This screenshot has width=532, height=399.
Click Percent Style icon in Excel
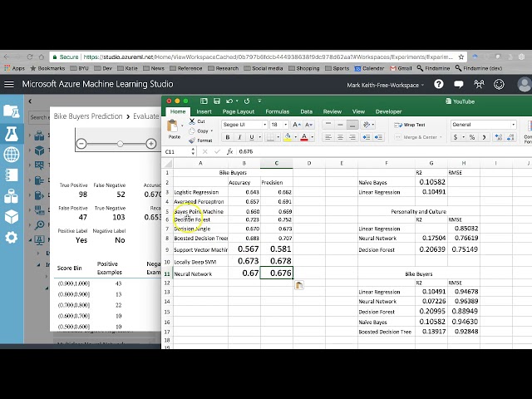click(472, 137)
